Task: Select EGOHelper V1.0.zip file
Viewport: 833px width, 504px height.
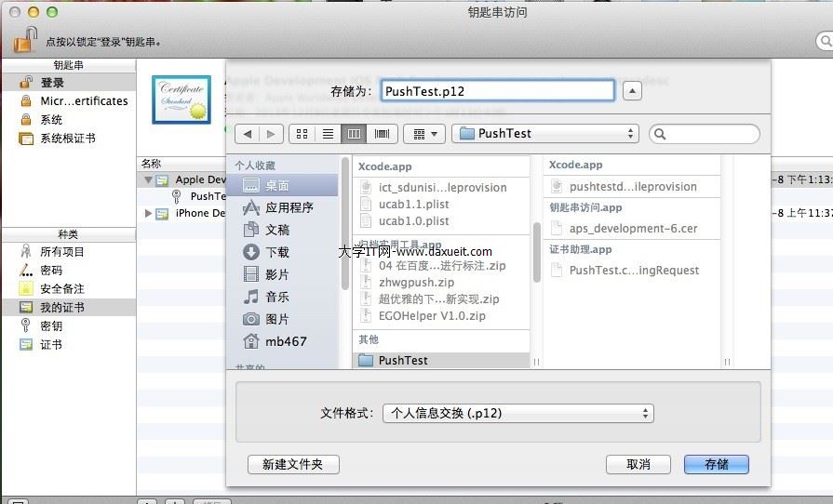Action: pos(441,315)
